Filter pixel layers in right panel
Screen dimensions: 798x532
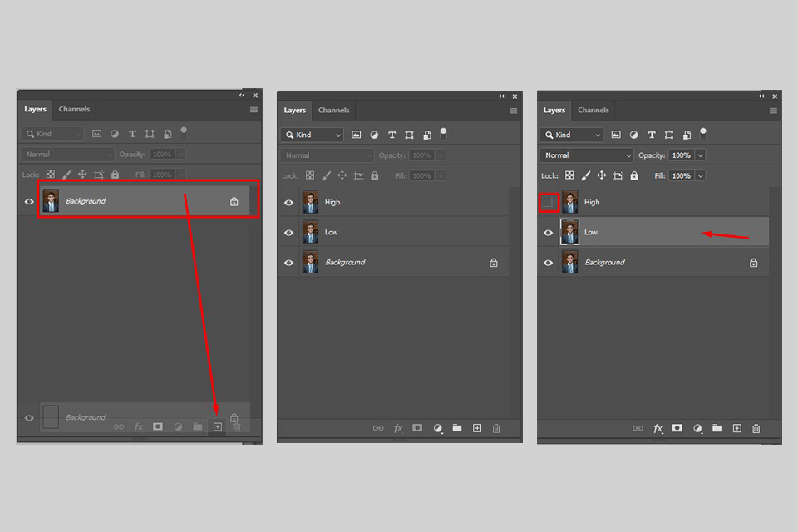[616, 135]
